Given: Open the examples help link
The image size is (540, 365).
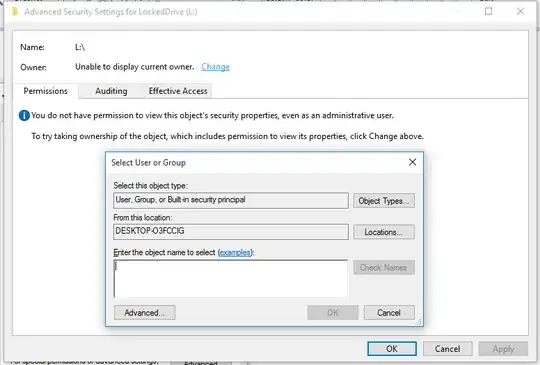Looking at the screenshot, I should point(235,253).
